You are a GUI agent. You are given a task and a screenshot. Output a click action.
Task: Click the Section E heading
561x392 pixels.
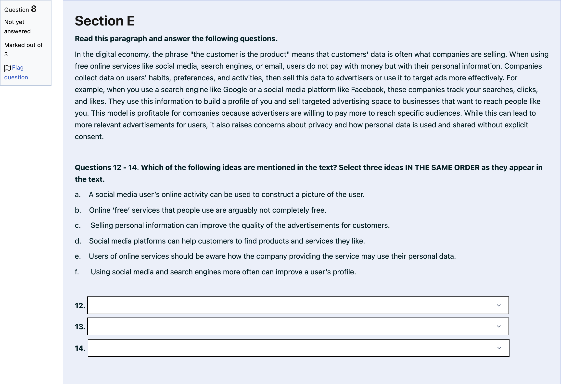tap(105, 21)
